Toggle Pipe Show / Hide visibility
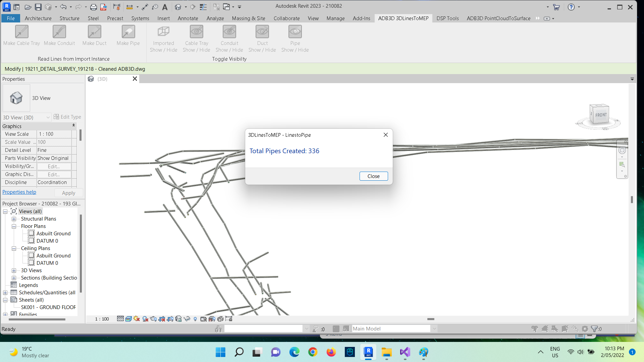Image resolution: width=644 pixels, height=362 pixels. click(295, 32)
